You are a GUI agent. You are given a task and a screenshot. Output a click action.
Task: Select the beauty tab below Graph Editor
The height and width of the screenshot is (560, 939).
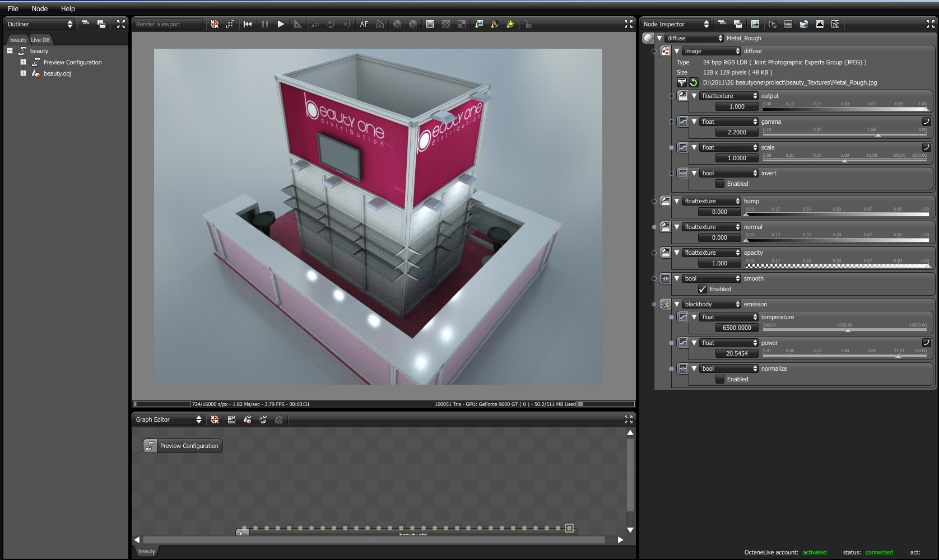coord(147,552)
